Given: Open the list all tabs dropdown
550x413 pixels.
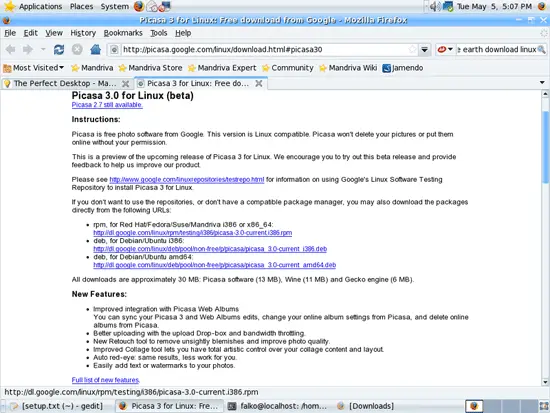Looking at the screenshot, I should coord(542,83).
